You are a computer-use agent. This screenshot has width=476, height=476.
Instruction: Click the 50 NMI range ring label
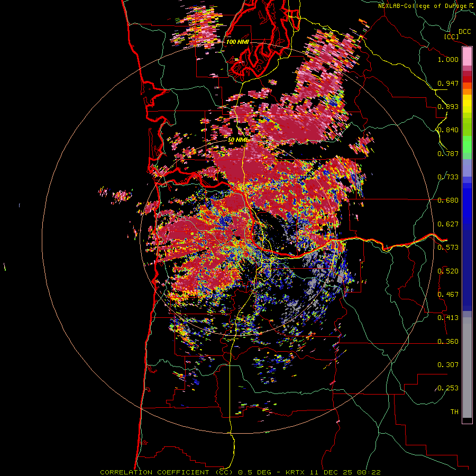click(237, 140)
